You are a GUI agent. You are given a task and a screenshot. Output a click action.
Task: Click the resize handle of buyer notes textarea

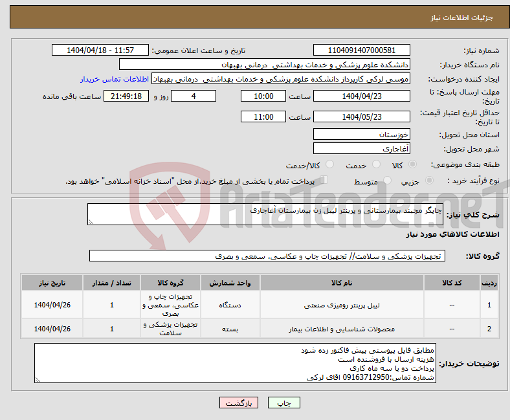(38, 379)
